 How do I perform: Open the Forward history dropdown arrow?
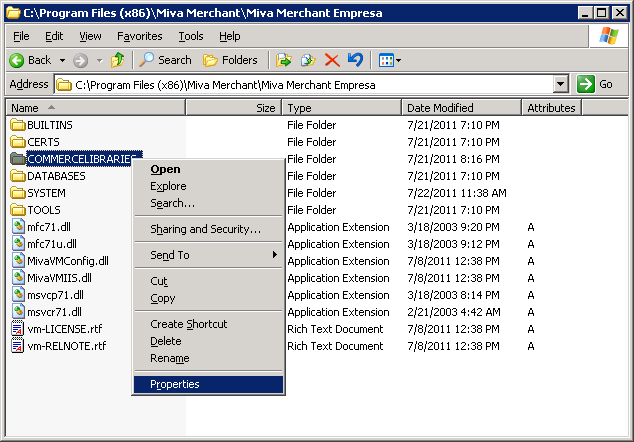99,61
